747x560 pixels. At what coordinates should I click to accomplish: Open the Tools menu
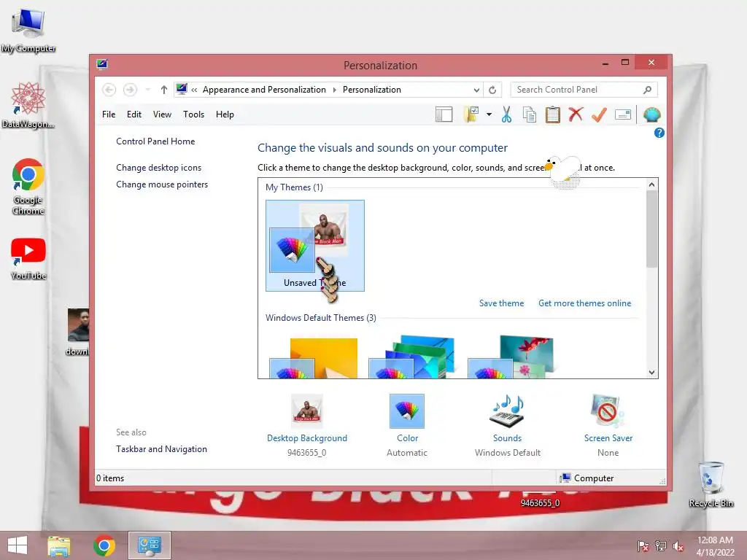[x=193, y=114]
